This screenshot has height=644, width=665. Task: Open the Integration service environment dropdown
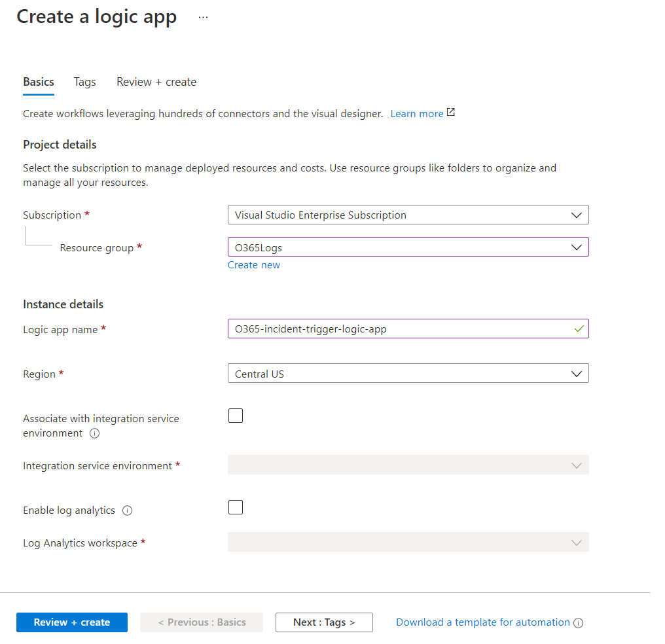tap(408, 465)
